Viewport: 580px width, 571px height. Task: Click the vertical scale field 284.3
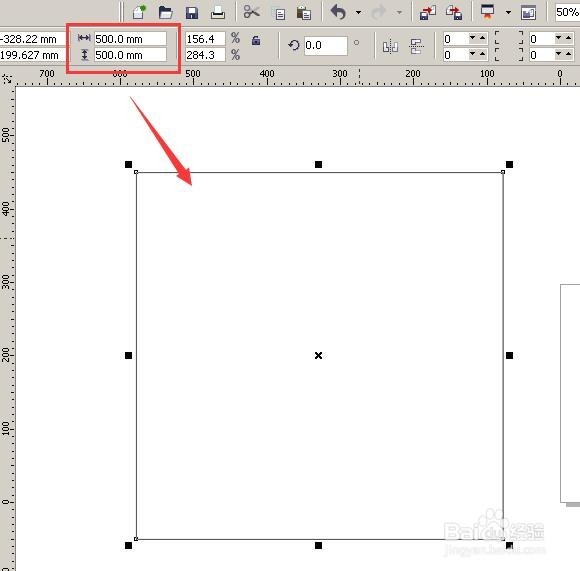point(205,55)
